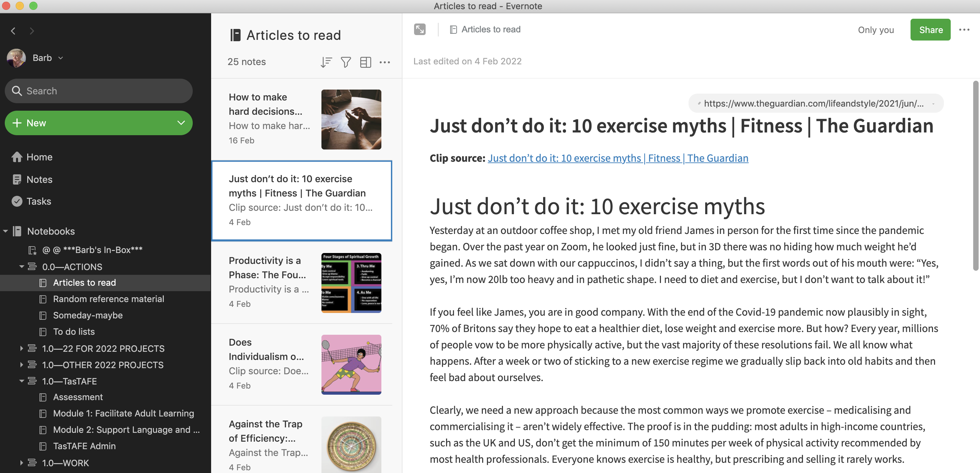Open the filter notes funnel icon

point(345,62)
